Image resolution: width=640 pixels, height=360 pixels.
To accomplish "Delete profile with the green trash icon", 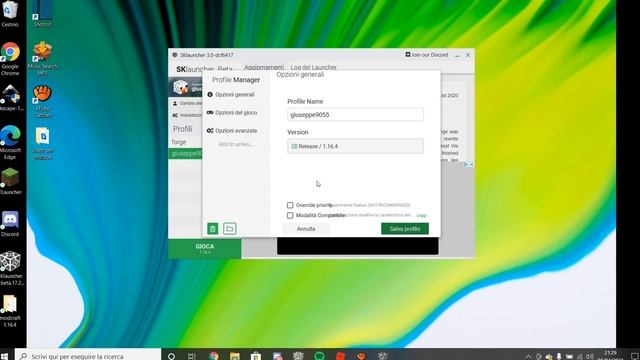I will 213,229.
